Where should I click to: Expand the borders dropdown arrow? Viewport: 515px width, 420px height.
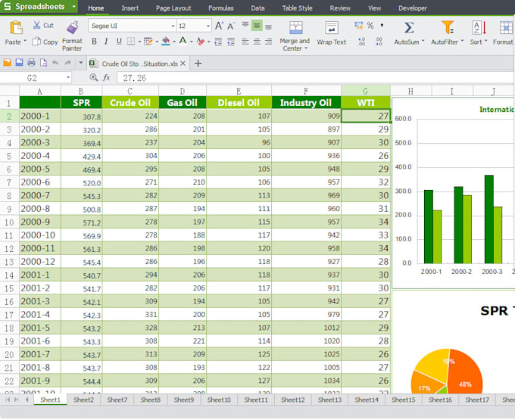(139, 42)
